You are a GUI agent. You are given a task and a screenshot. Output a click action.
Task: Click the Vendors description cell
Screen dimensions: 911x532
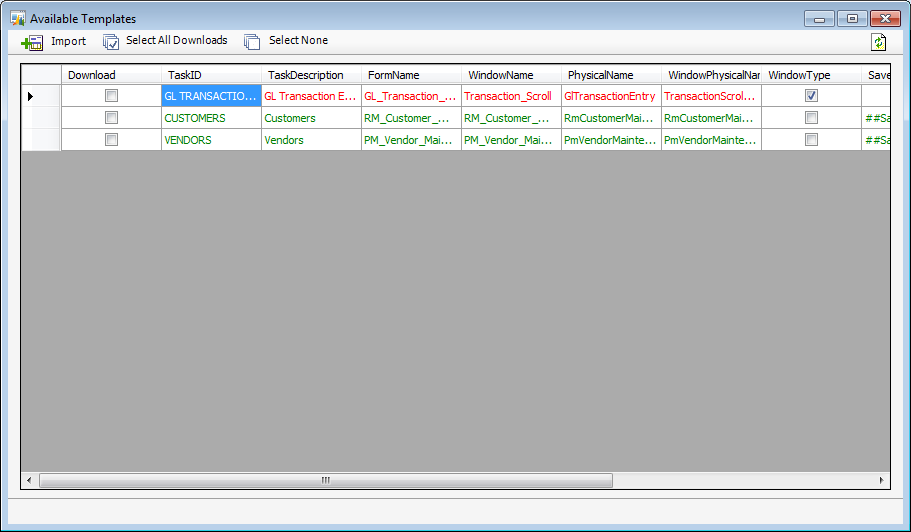pyautogui.click(x=311, y=140)
